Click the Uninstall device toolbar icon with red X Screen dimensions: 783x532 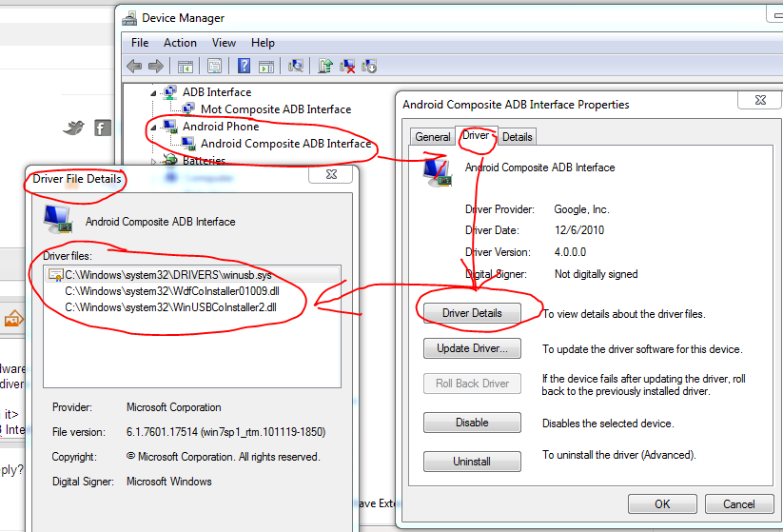point(347,66)
